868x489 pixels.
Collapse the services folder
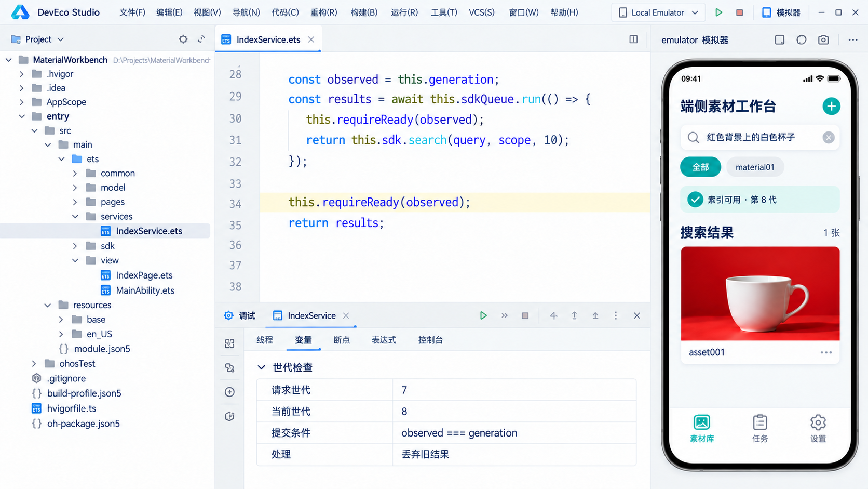coord(75,216)
